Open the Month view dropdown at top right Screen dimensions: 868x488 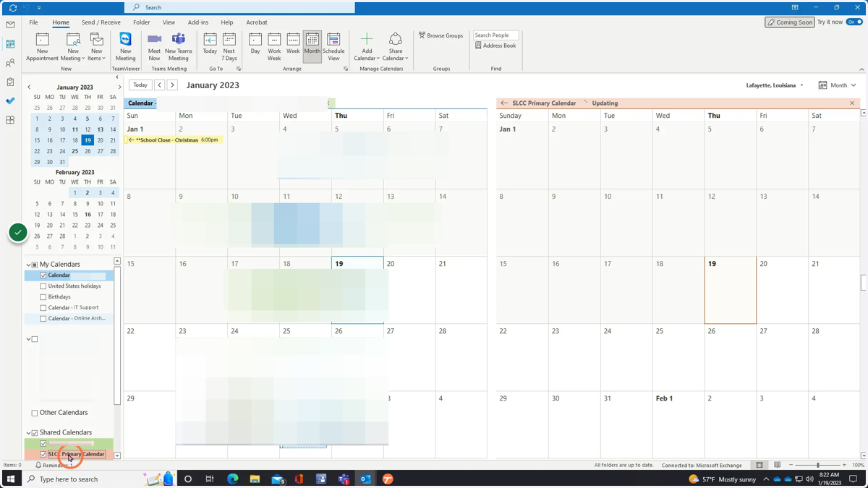(x=837, y=85)
